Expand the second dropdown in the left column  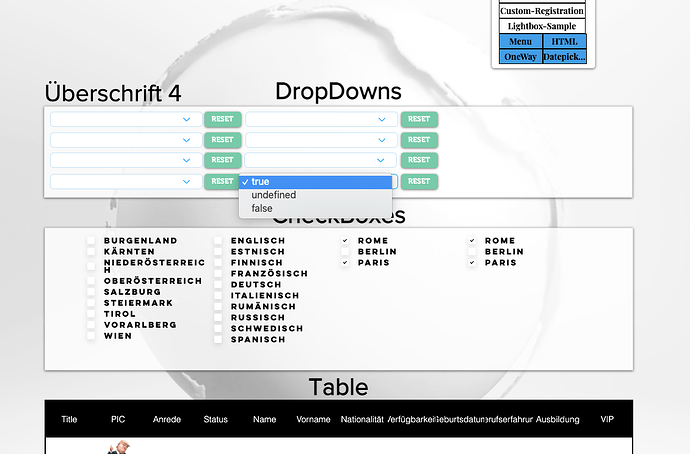[x=126, y=140]
